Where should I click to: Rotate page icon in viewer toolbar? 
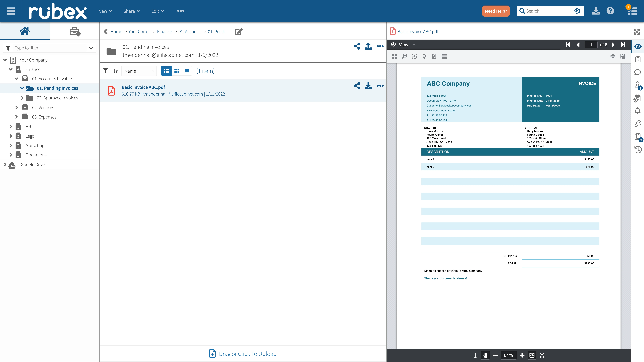point(424,56)
